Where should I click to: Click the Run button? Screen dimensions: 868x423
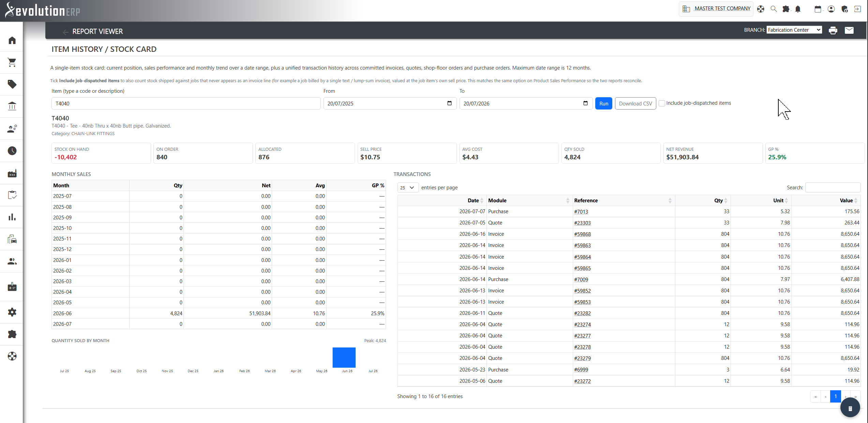603,103
